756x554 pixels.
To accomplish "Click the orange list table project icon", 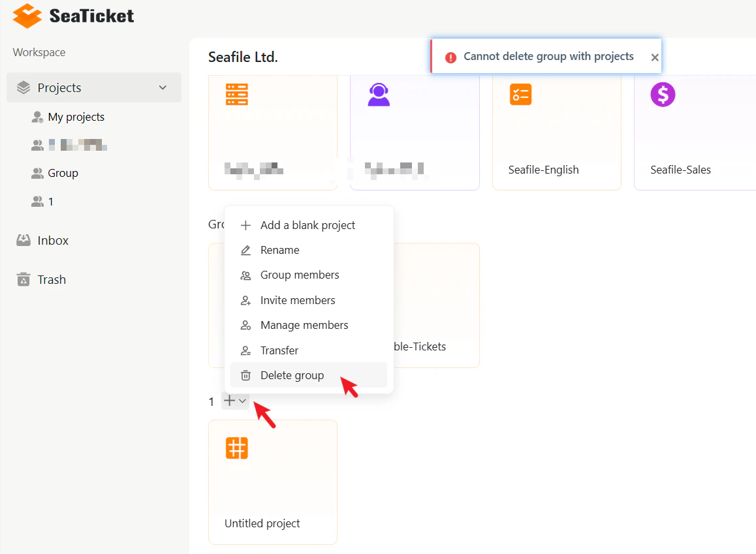I will 237,95.
